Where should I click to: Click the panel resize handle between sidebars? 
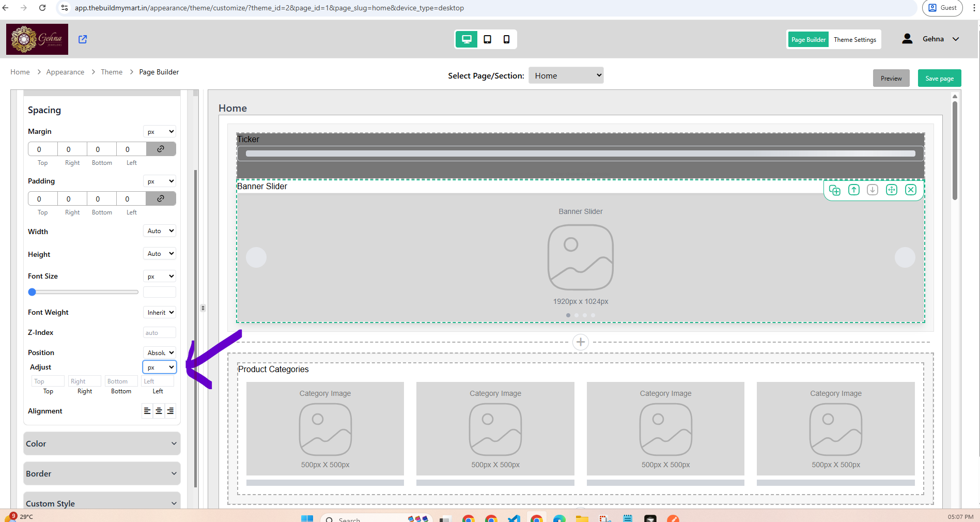pos(203,308)
